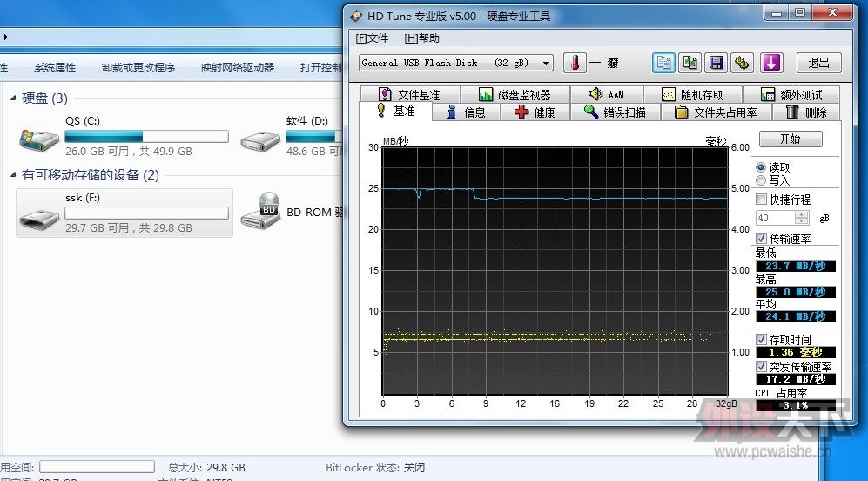This screenshot has width=868, height=481.
Task: Select the 基准 tab
Action: coord(395,111)
